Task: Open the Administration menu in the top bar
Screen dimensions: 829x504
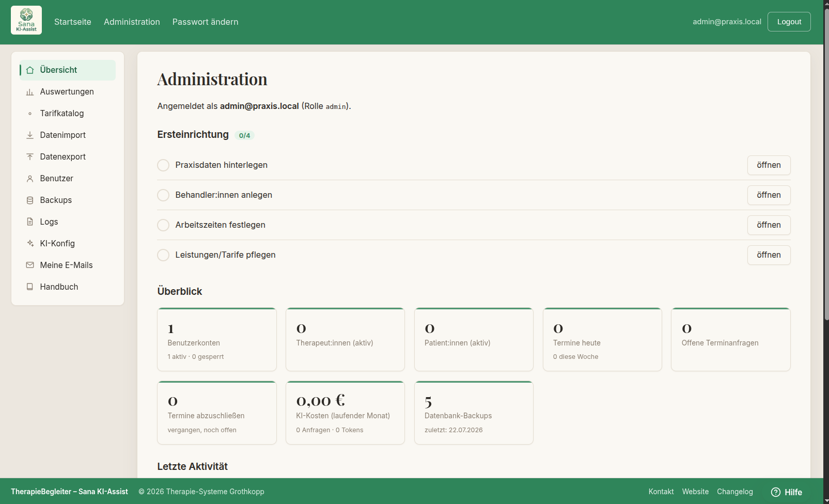Action: tap(132, 22)
